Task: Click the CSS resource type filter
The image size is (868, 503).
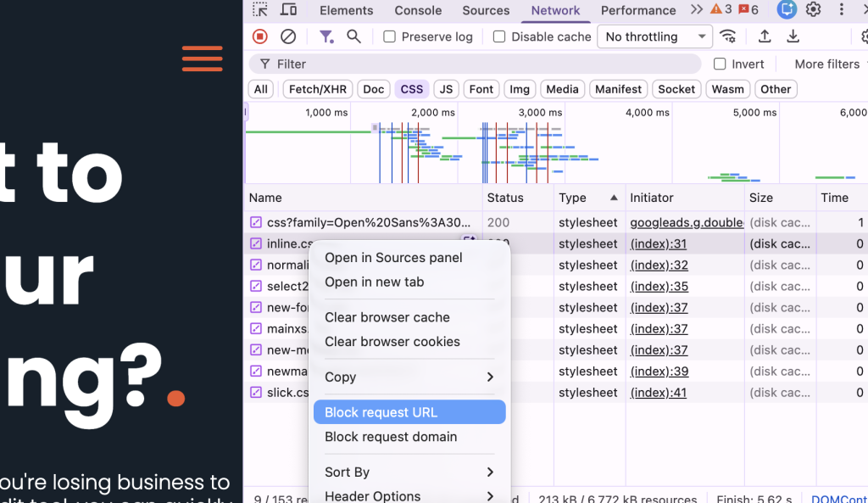Action: click(411, 89)
